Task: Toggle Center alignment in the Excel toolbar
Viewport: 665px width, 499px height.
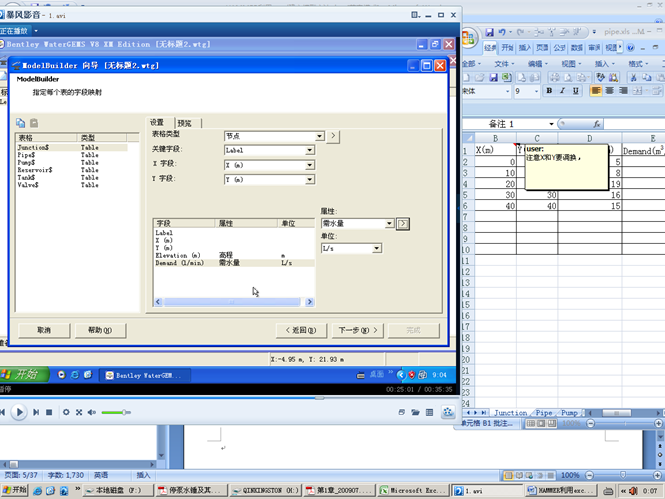Action: [609, 91]
